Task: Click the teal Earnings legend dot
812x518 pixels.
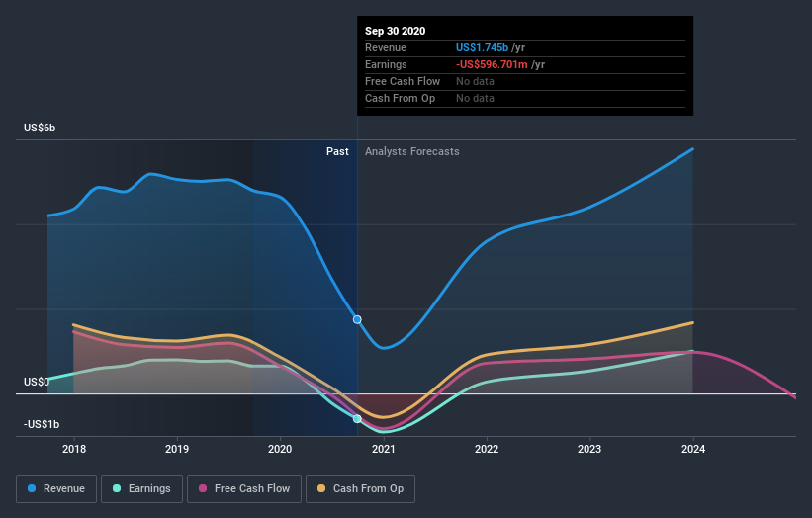Action: tap(117, 488)
